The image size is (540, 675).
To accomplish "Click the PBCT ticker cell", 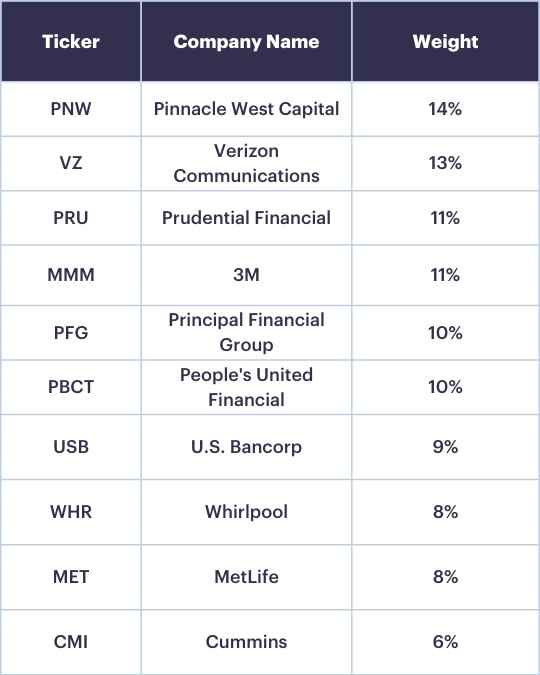I will pos(71,387).
